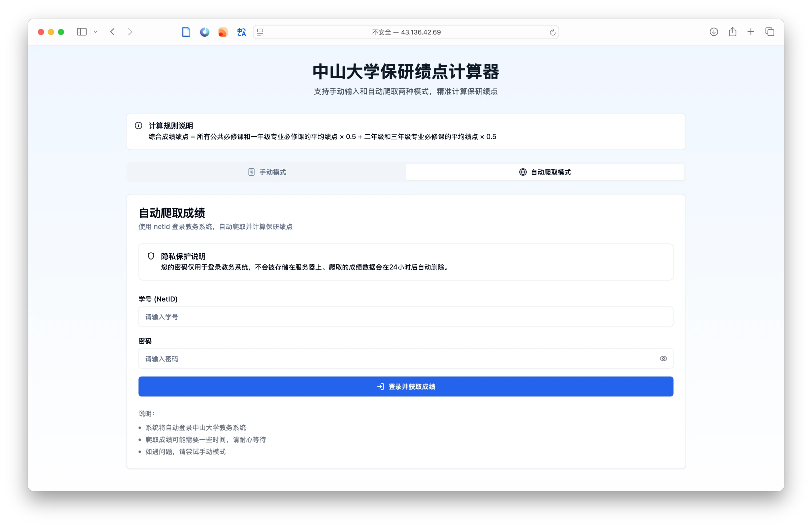This screenshot has height=528, width=812.
Task: Select the 自动爬取模式 tab
Action: click(544, 172)
